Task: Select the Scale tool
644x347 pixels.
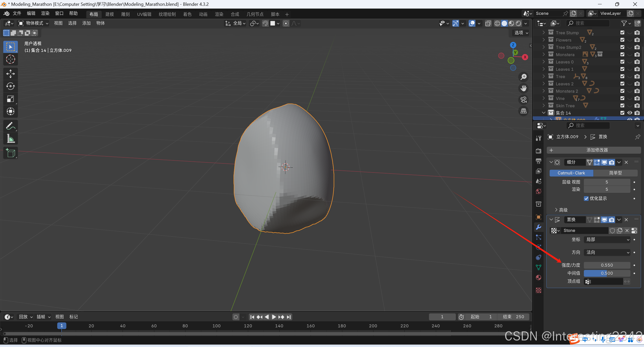Action: point(10,99)
